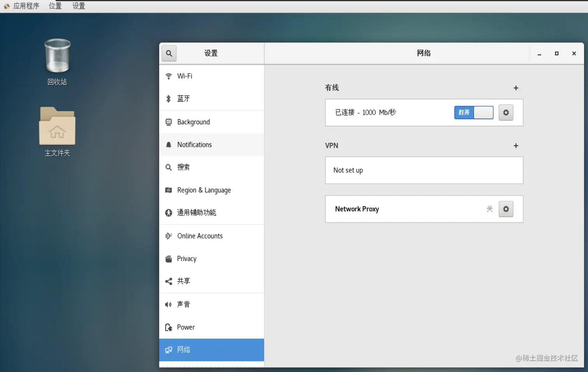Click the Privacy hand icon
Viewport: 588px width, 372px height.
(x=169, y=259)
